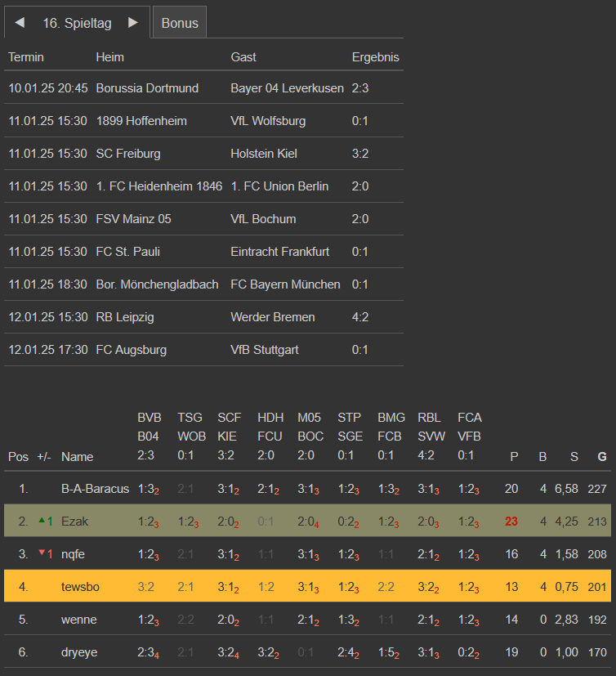The image size is (616, 676).
Task: Click the FC Bayern München guest entry
Action: coord(285,284)
